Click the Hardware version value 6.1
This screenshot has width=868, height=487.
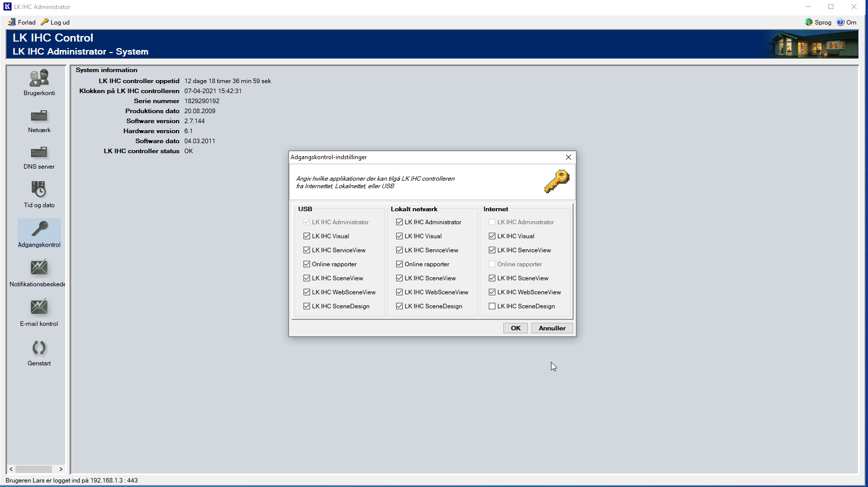point(188,131)
